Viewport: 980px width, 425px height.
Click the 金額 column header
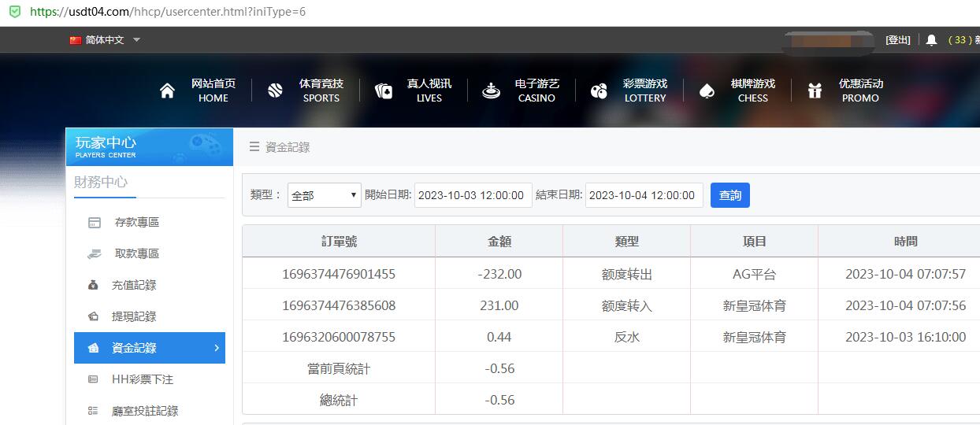(499, 242)
